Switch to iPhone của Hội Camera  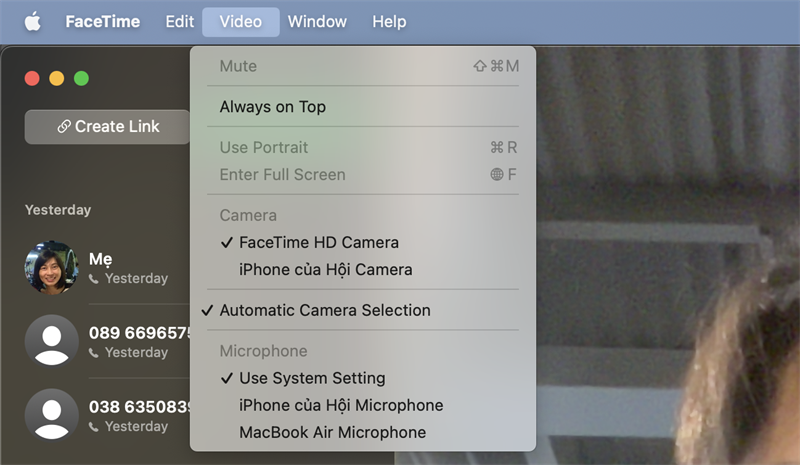coord(363,270)
